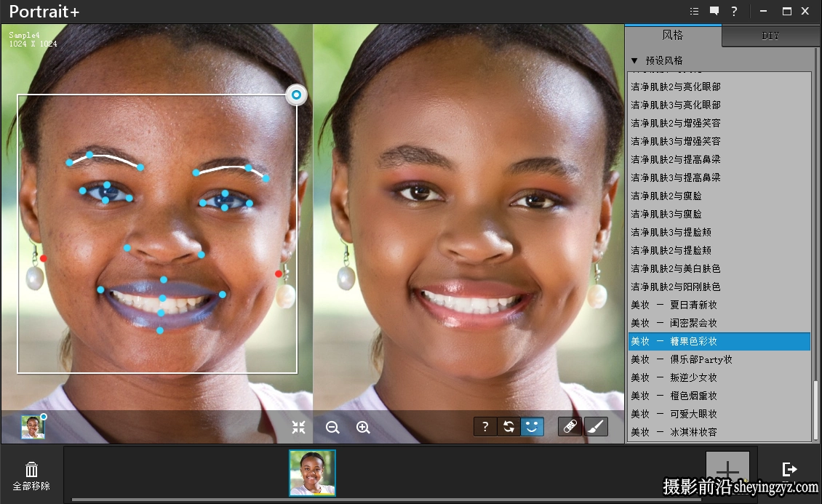Collapse the 预设风格 section triangle
Image resolution: width=822 pixels, height=504 pixels.
pyautogui.click(x=634, y=61)
